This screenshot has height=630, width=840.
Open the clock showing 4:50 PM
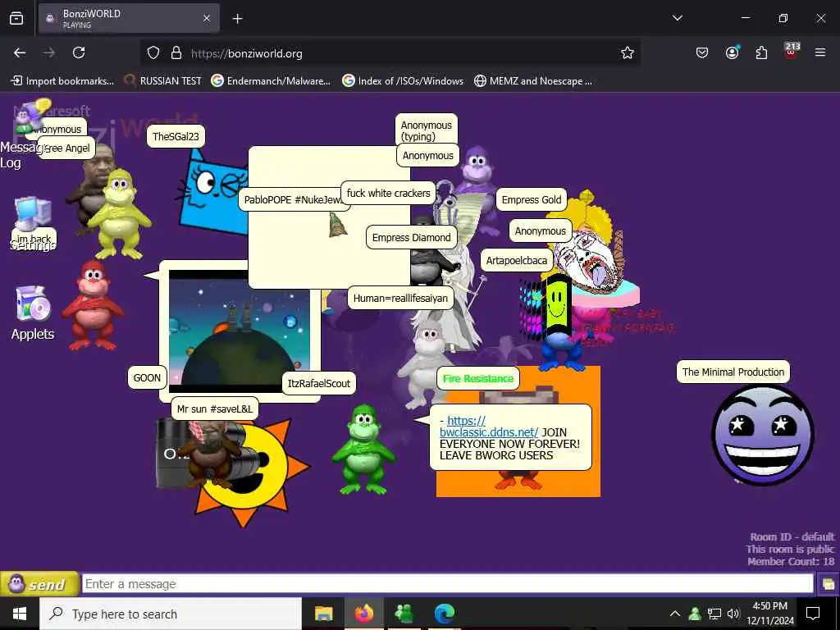coord(770,614)
